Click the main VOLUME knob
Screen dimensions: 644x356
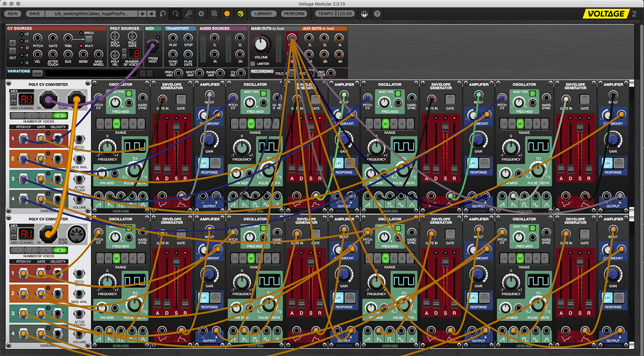(261, 45)
